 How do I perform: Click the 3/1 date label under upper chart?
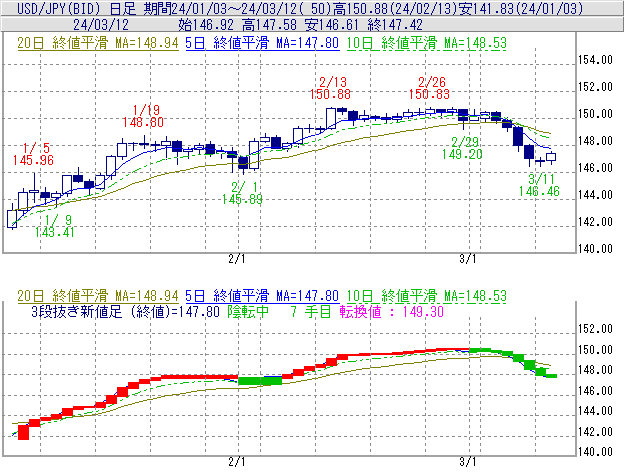coord(468,259)
